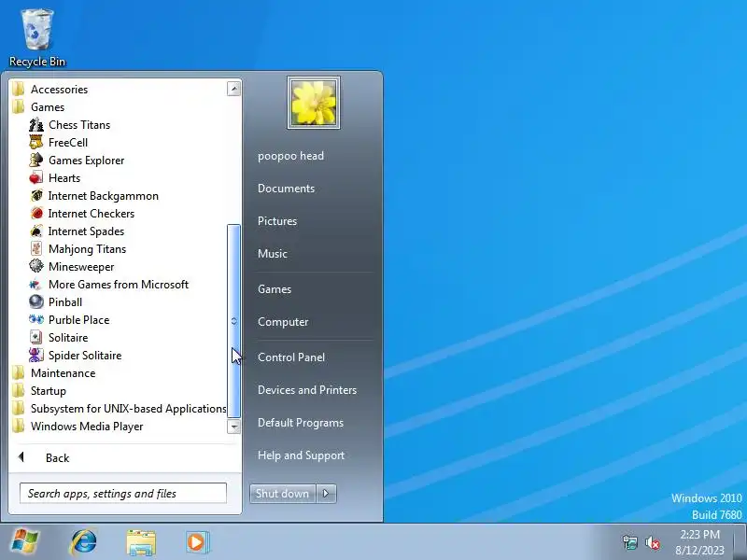Open the taskbar clock showing 2:23 PM
Image resolution: width=747 pixels, height=560 pixels.
coord(699,542)
